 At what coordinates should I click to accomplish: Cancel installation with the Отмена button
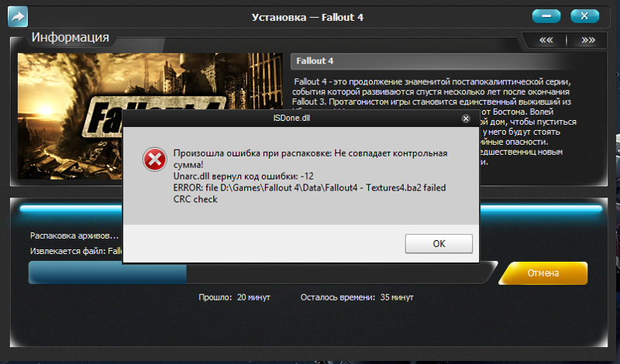(543, 273)
